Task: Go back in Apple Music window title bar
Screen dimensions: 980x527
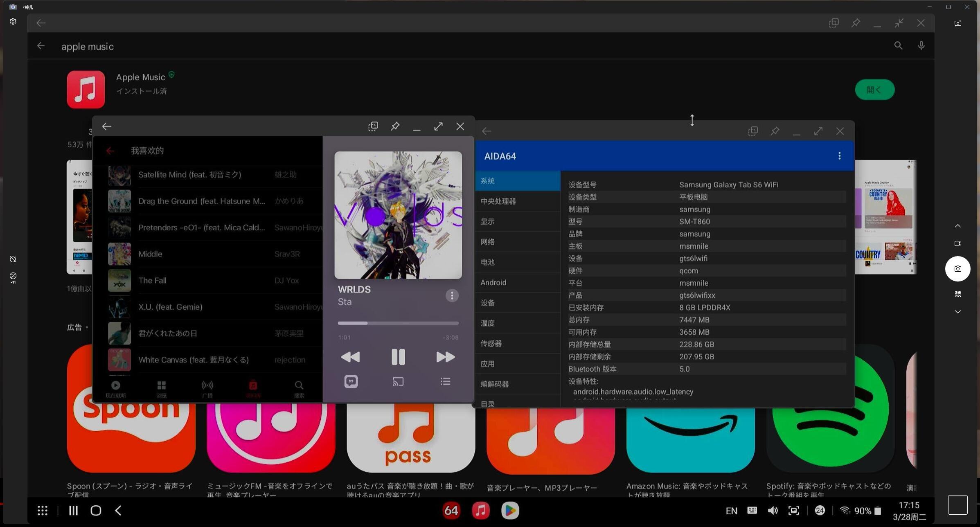Action: click(x=107, y=126)
